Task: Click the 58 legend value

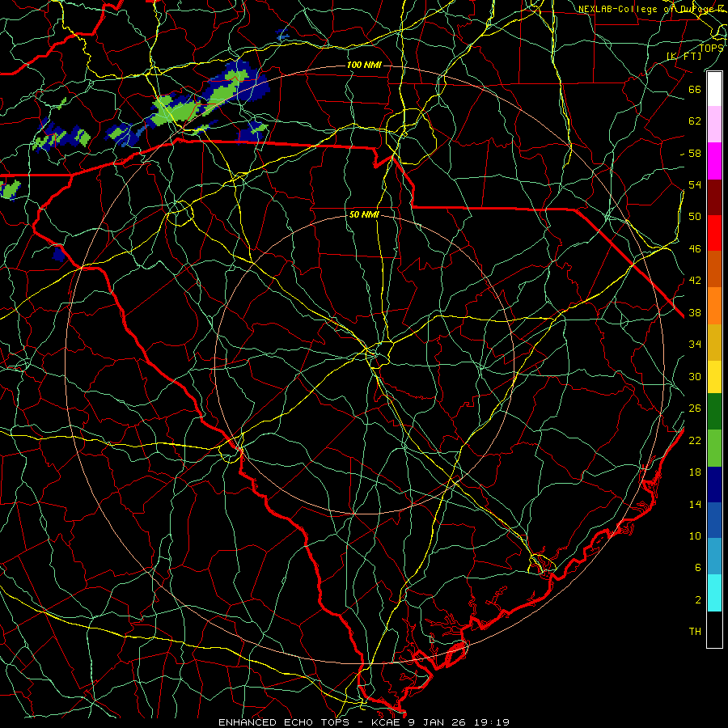Action: [x=695, y=153]
